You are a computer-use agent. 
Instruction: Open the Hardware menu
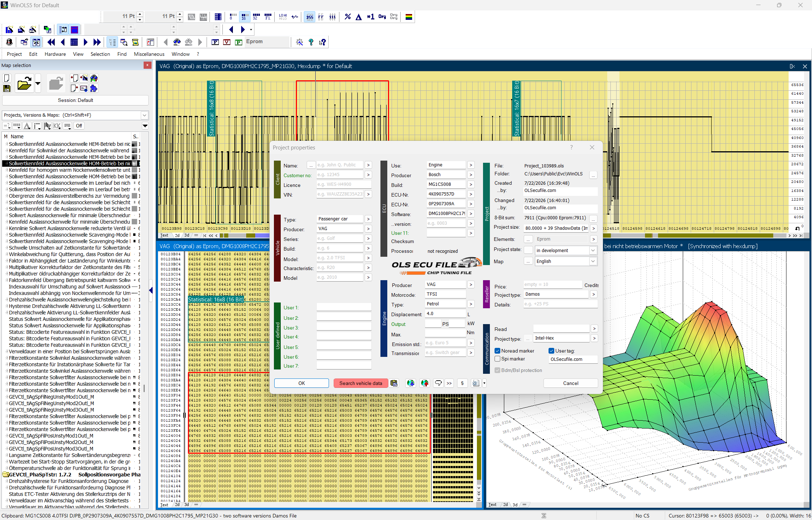tap(55, 54)
